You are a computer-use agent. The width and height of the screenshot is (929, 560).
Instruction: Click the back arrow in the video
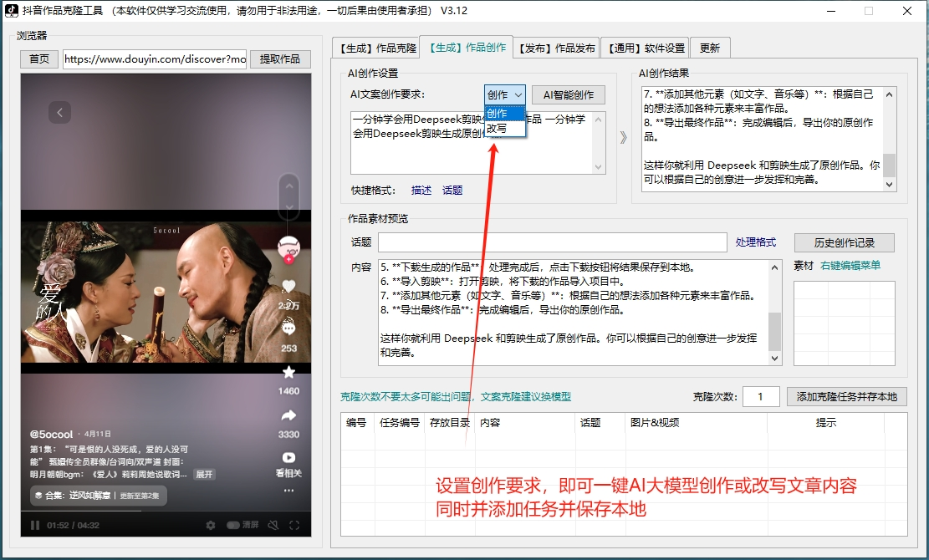59,112
